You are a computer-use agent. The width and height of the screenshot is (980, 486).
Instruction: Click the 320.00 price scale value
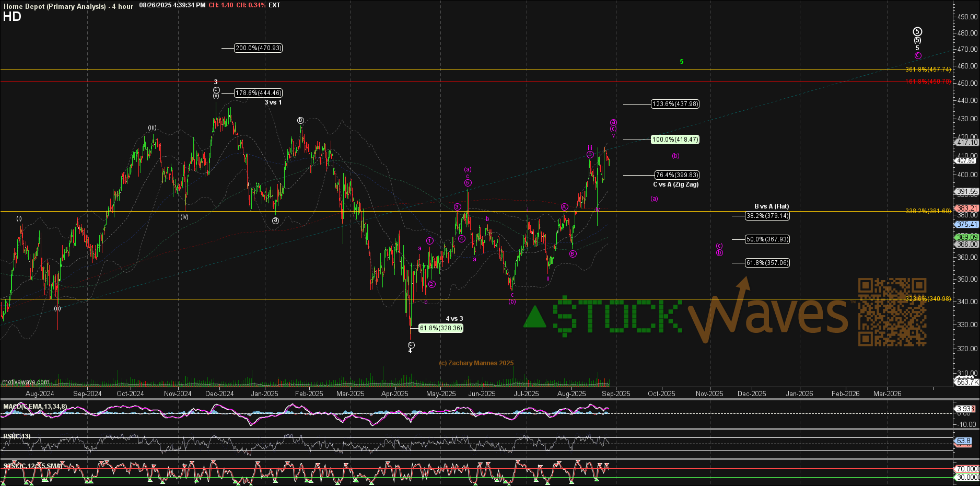pos(967,349)
